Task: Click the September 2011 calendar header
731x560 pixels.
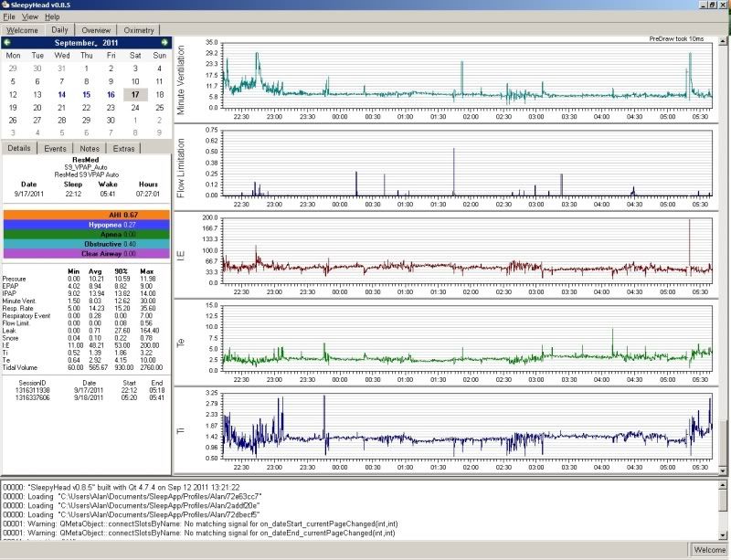Action: click(x=86, y=43)
